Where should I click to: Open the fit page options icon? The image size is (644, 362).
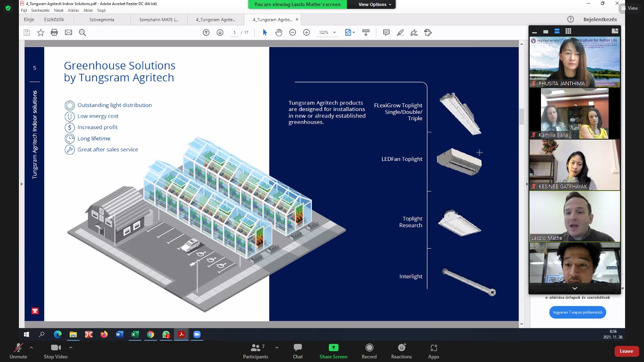click(x=350, y=33)
